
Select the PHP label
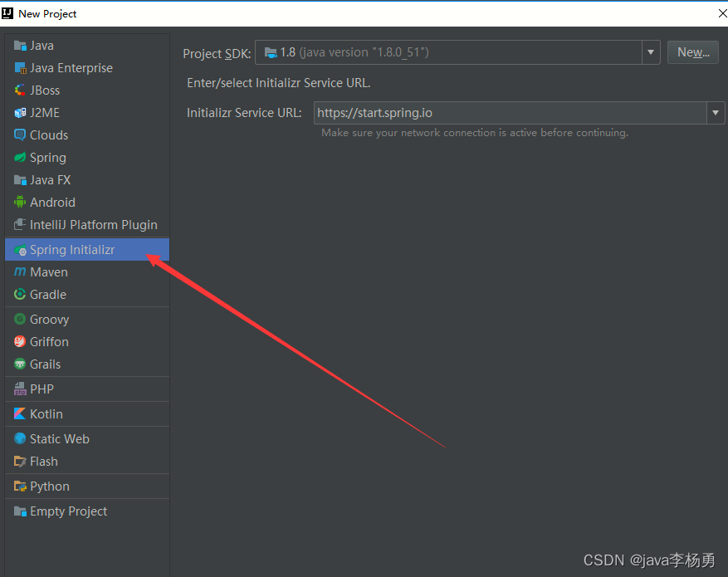point(42,389)
